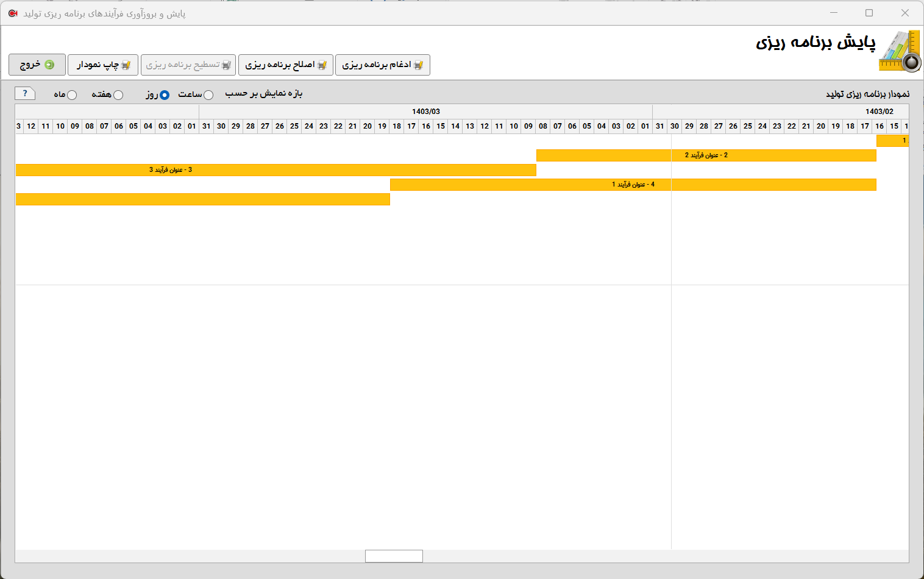Click the green exit icon on خروج

click(49, 65)
